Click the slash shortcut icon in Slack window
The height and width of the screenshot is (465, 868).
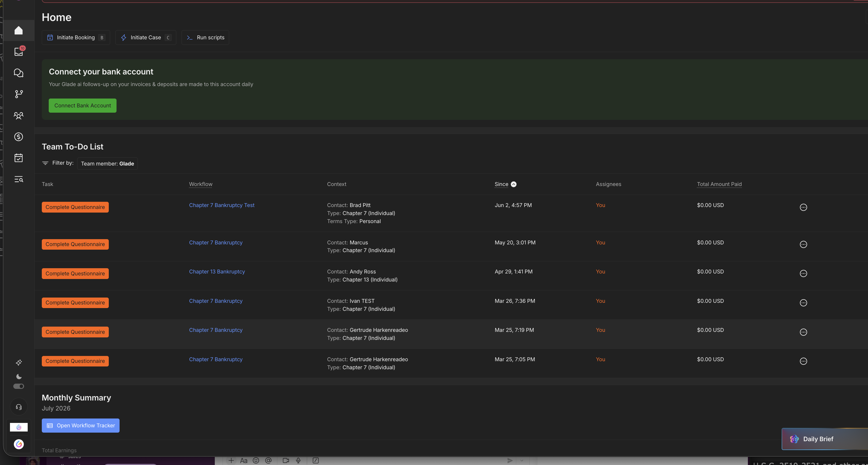316,460
